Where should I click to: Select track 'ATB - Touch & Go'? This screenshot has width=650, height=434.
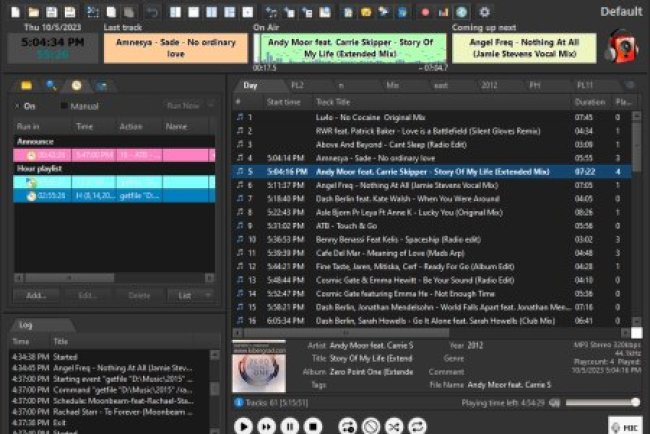tap(432, 226)
